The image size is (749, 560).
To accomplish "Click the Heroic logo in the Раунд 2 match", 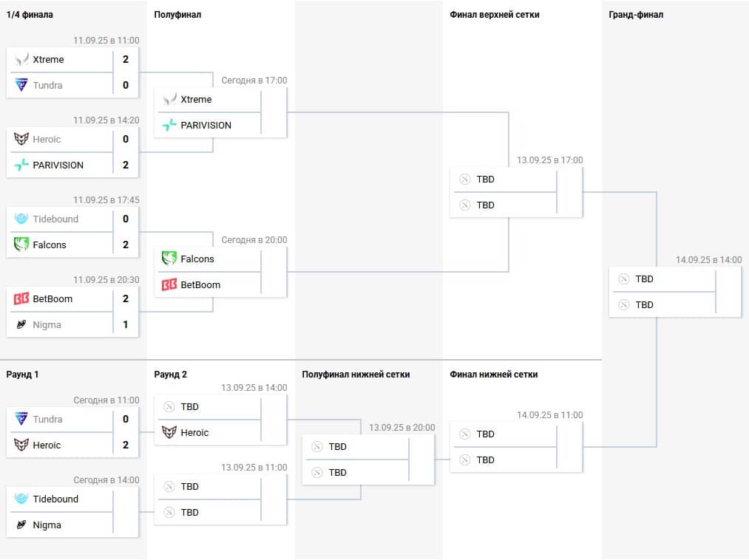I will (169, 433).
